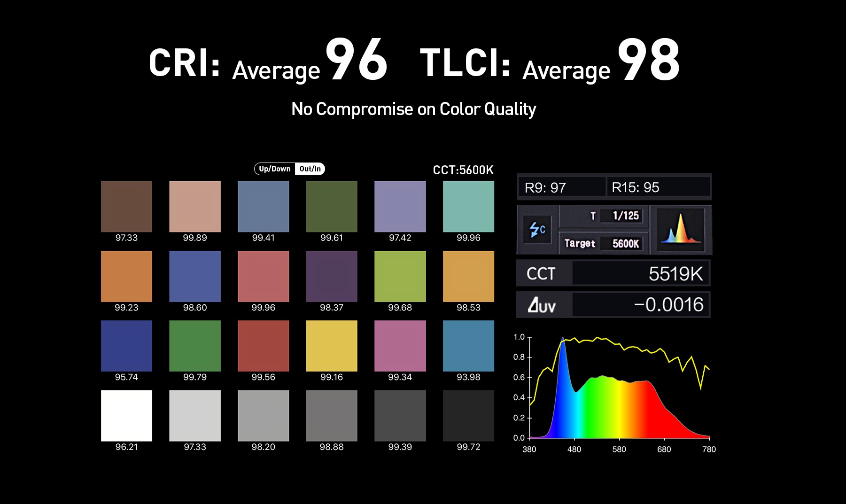846x504 pixels.
Task: Click the 580 wavelength axis label
Action: pos(619,450)
